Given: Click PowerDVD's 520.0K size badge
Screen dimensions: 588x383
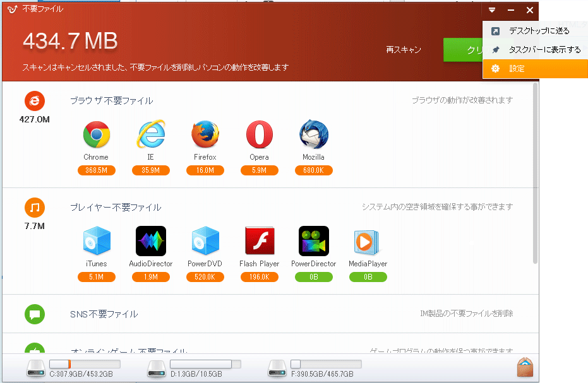Looking at the screenshot, I should coord(205,278).
